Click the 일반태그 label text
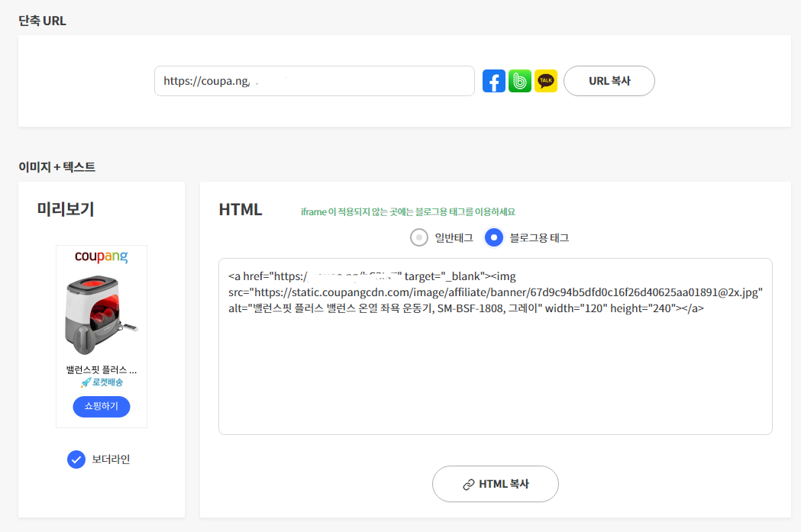This screenshot has width=801, height=532. 454,238
